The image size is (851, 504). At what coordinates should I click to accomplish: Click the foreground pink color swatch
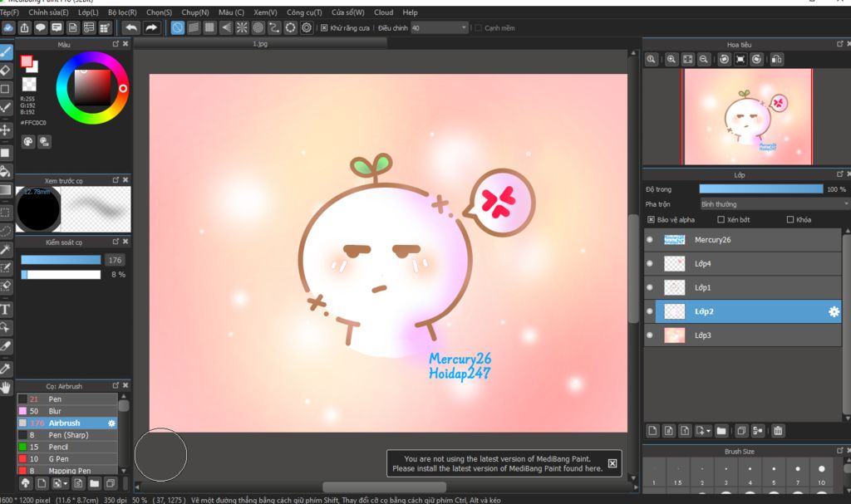pyautogui.click(x=26, y=61)
